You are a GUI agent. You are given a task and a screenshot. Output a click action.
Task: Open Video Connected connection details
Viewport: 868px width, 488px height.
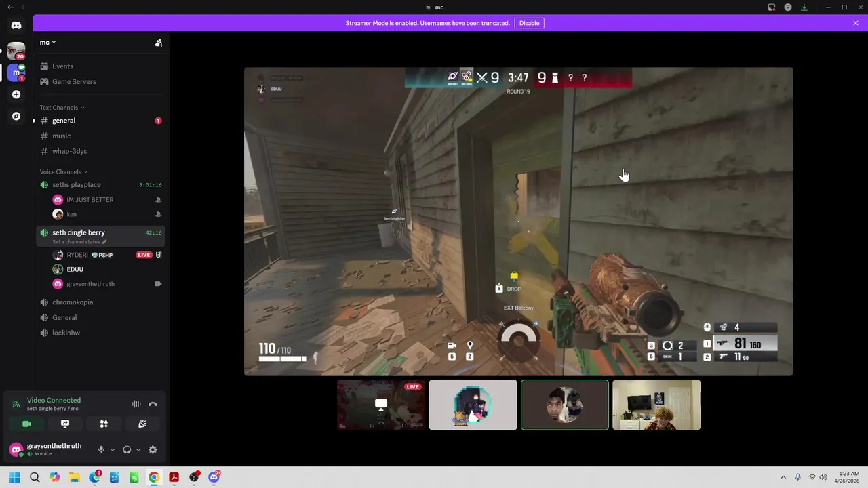click(x=54, y=400)
